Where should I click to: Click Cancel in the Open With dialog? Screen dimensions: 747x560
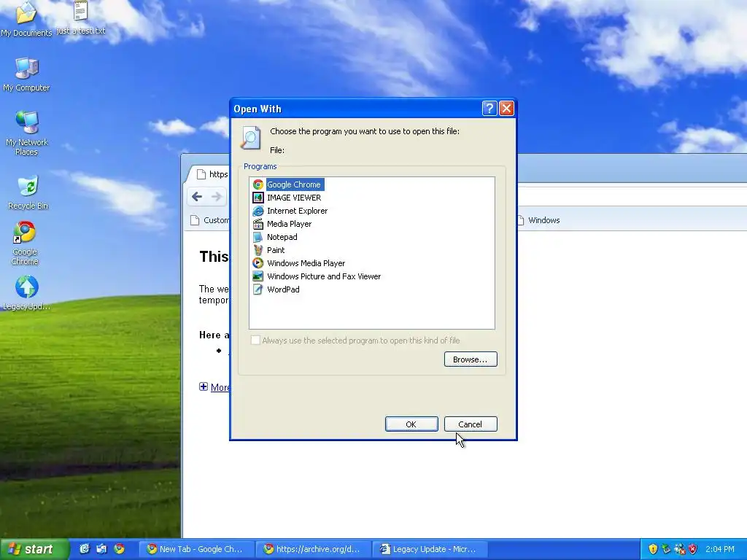pyautogui.click(x=471, y=424)
